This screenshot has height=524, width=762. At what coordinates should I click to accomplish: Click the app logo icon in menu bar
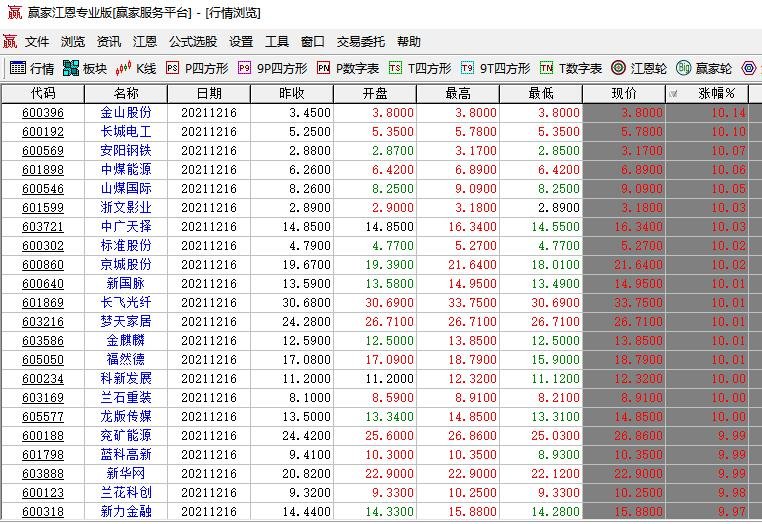click(x=10, y=41)
